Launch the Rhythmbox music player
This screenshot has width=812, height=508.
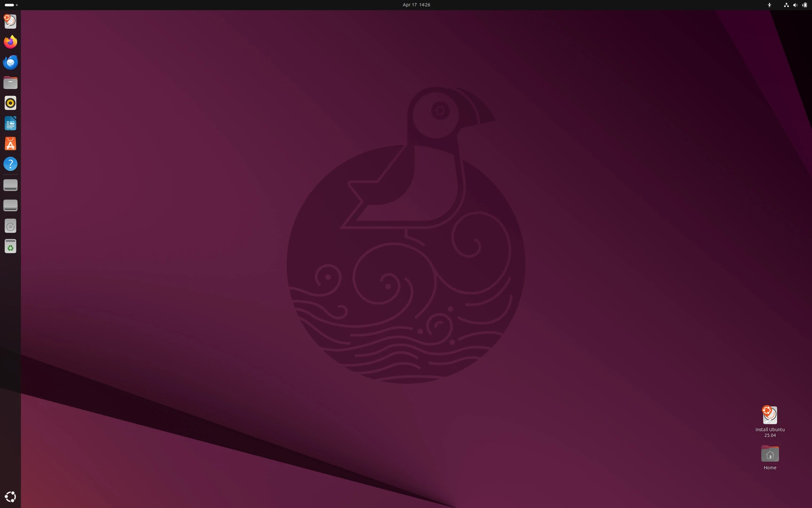[x=10, y=103]
